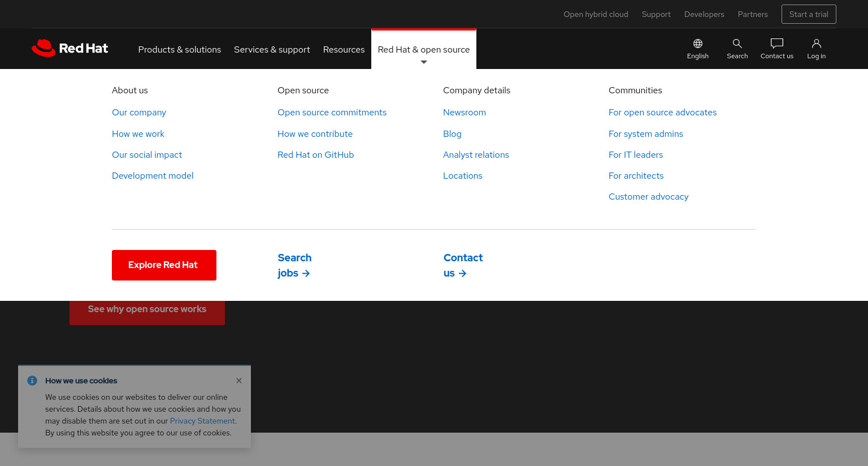
Task: Collapse Red Hat & open source menu
Action: (x=424, y=50)
